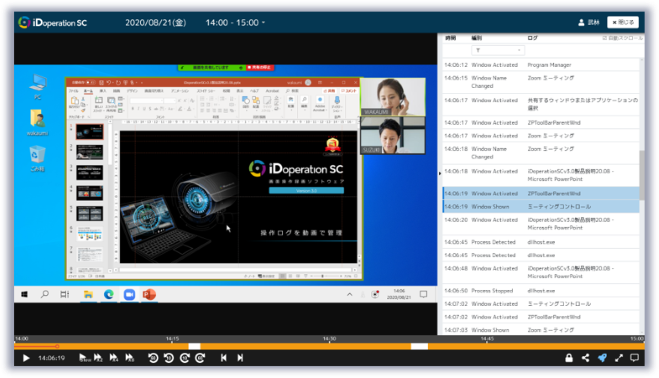Click the search icon in recorded taskbar
659x378 pixels.
45,294
